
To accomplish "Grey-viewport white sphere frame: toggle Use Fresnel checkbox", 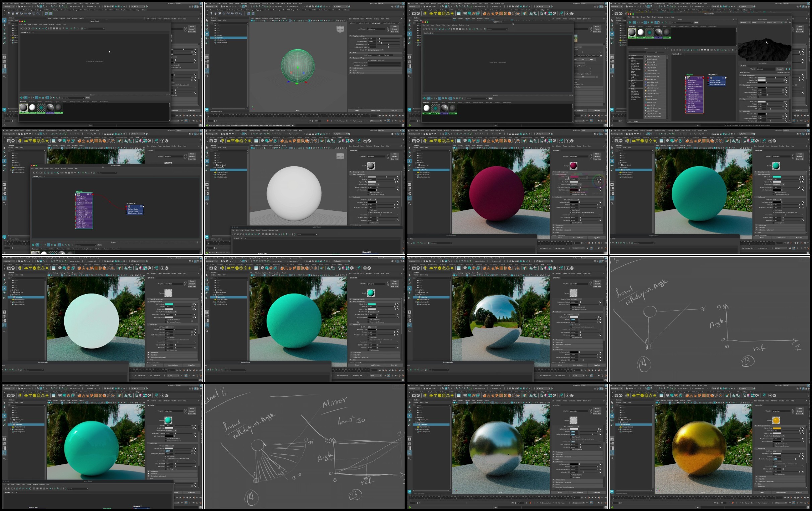I will [368, 211].
